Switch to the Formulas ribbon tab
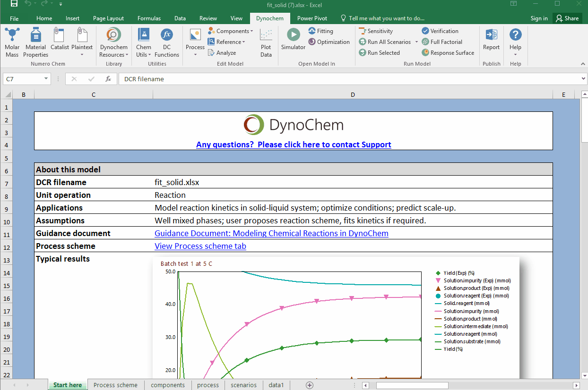Screen dimensions: 588x390 click(x=149, y=18)
